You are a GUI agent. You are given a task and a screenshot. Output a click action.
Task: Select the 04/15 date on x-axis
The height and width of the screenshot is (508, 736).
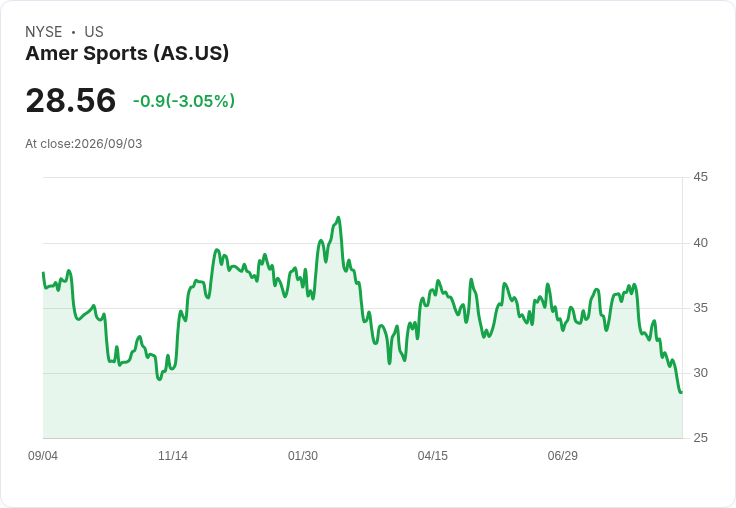point(433,456)
